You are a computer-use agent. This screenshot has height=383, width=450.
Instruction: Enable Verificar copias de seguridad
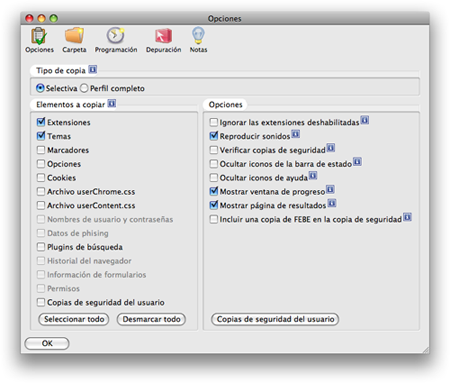pos(214,150)
